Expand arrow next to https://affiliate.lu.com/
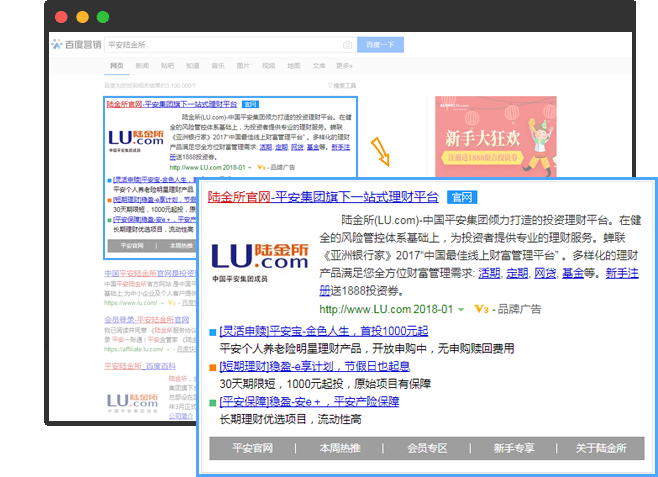The width and height of the screenshot is (658, 477). coord(168,349)
